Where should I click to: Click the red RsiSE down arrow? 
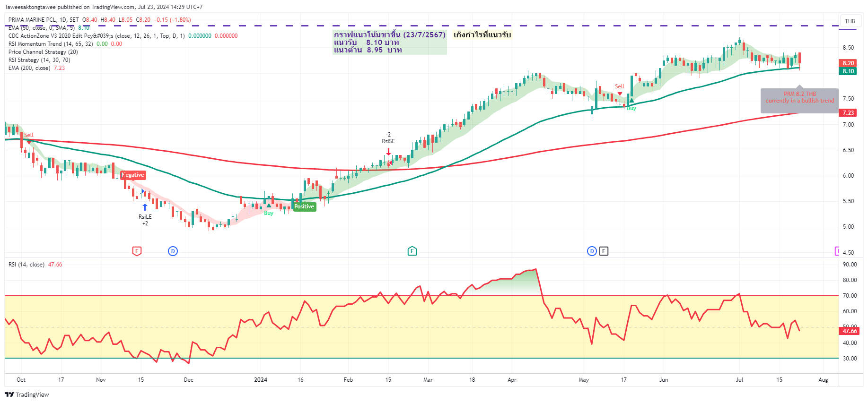click(388, 152)
